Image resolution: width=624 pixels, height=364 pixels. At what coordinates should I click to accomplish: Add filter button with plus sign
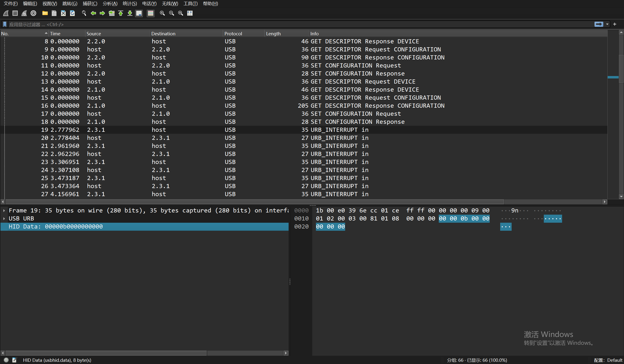pyautogui.click(x=614, y=24)
